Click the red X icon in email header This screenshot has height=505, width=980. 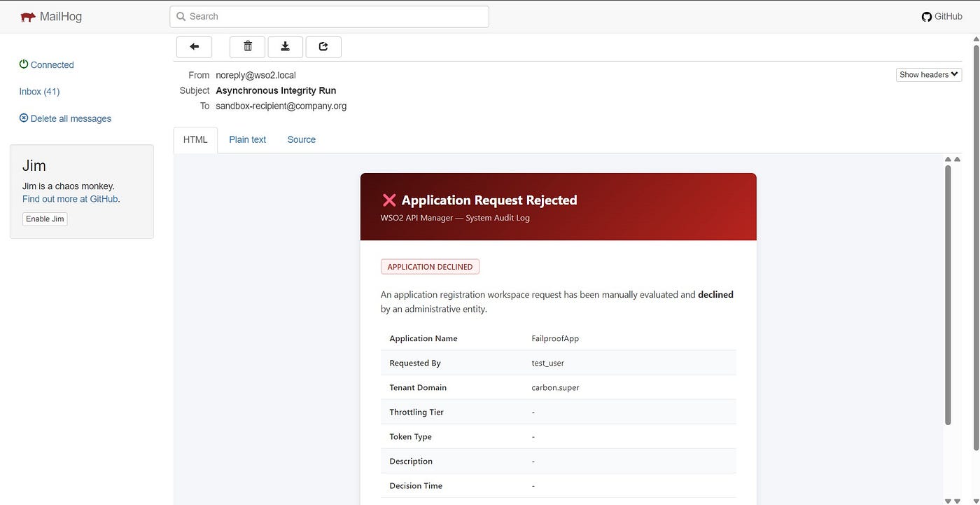(x=389, y=200)
